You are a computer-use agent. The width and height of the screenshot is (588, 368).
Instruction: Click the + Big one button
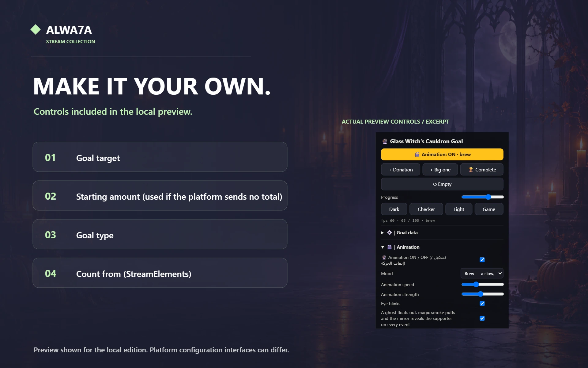[x=440, y=170]
